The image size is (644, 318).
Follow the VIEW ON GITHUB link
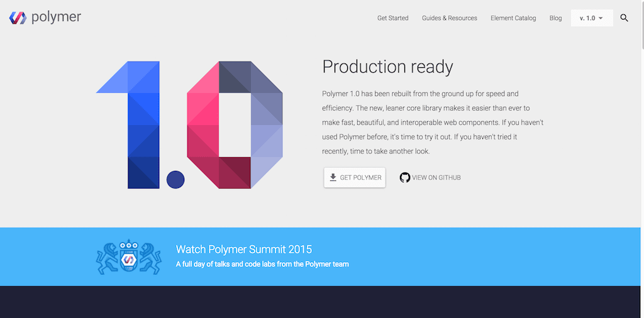(x=430, y=178)
